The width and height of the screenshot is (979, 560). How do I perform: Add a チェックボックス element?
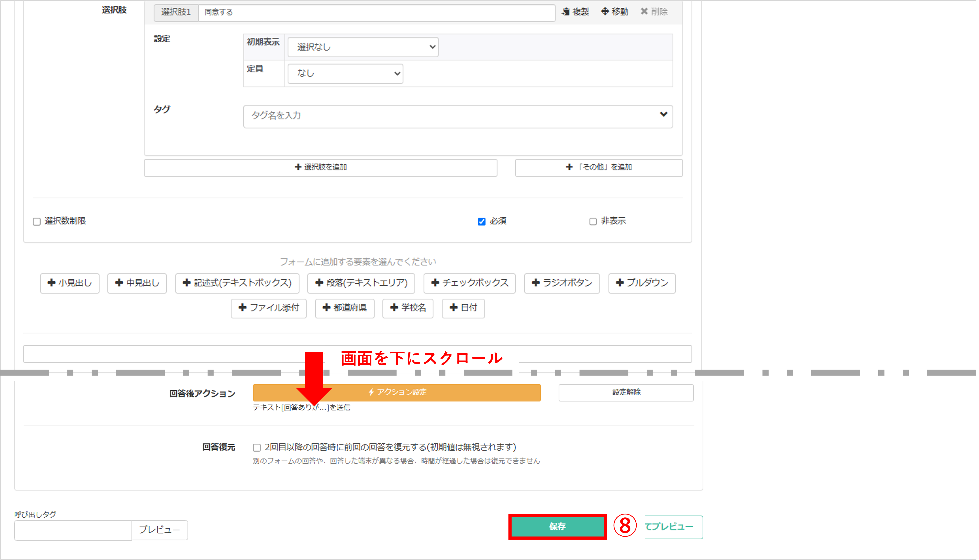[x=469, y=284]
